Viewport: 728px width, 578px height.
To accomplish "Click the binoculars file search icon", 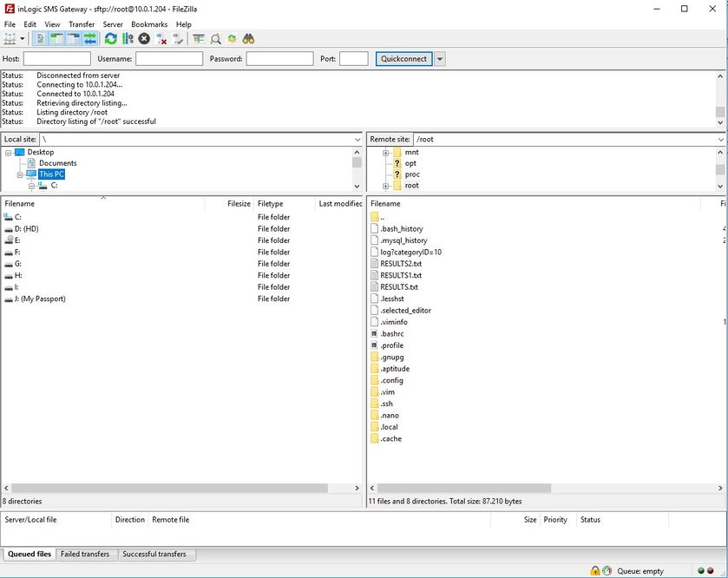I will pos(248,39).
